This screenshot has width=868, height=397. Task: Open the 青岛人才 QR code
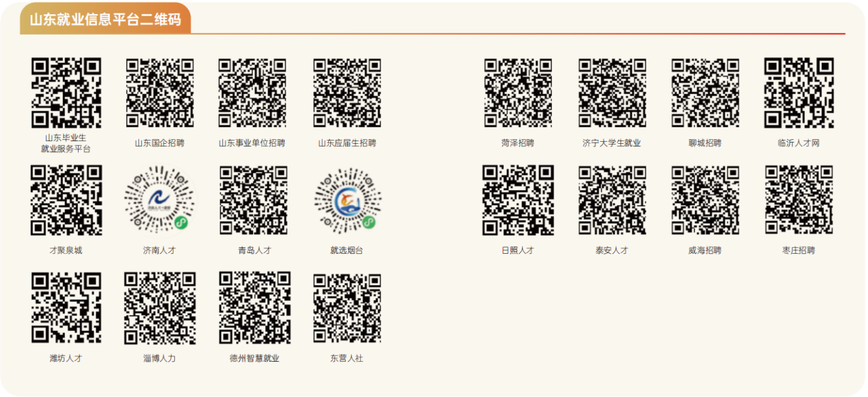coord(254,201)
